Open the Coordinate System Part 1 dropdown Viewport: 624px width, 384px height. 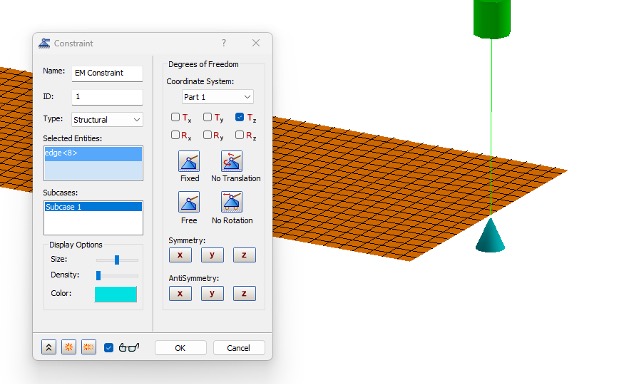coord(218,97)
